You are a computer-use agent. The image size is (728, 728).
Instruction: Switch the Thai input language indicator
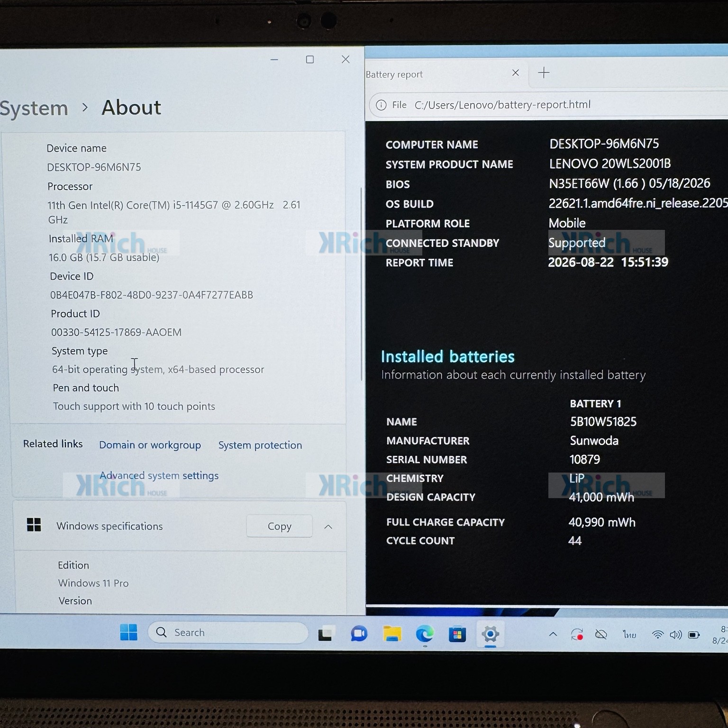coord(629,635)
